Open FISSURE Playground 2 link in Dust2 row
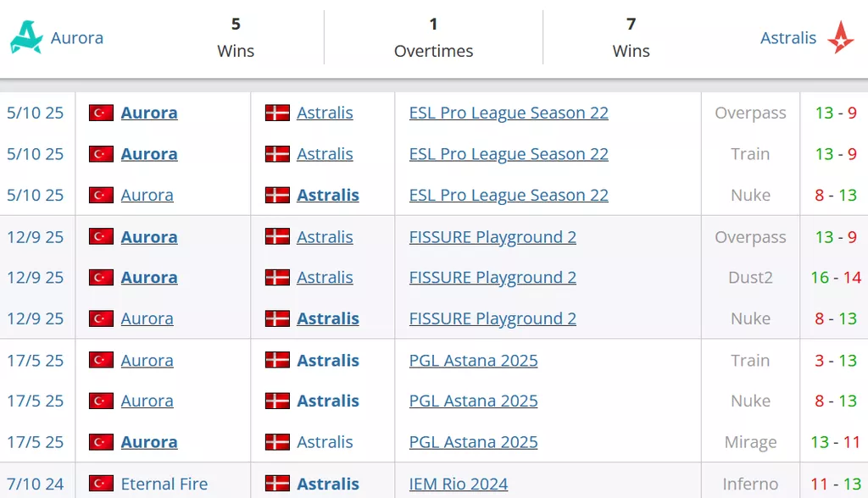The width and height of the screenshot is (868, 498). [492, 278]
